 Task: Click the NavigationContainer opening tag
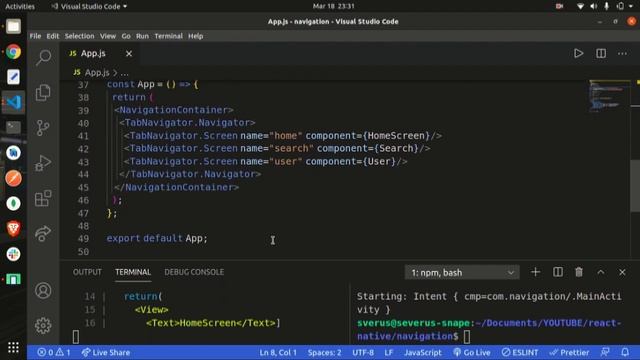pyautogui.click(x=174, y=110)
